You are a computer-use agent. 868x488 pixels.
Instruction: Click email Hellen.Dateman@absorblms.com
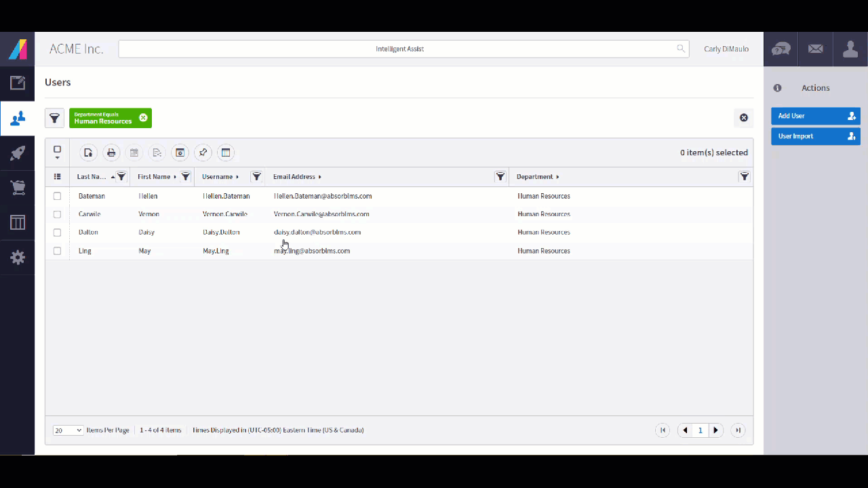click(323, 196)
